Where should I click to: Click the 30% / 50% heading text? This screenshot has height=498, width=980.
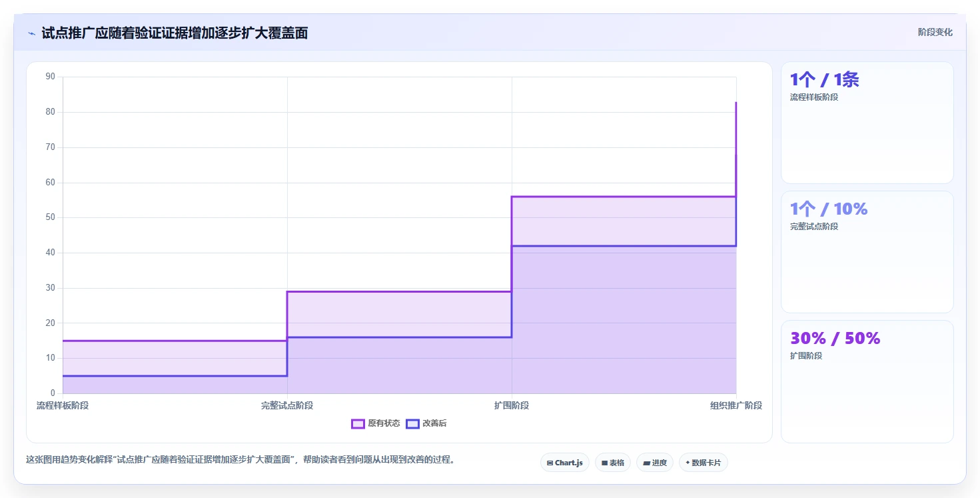click(x=835, y=338)
